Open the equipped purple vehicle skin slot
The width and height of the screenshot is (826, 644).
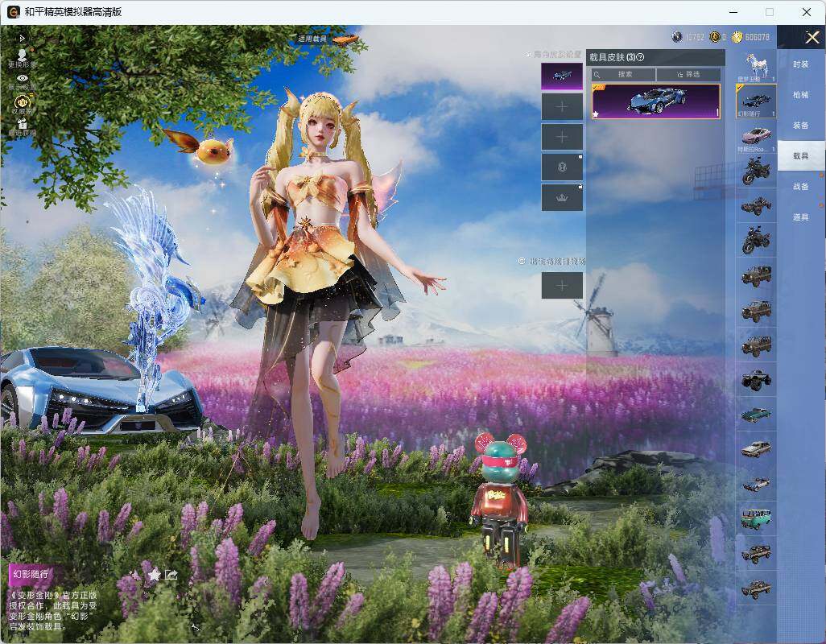562,76
